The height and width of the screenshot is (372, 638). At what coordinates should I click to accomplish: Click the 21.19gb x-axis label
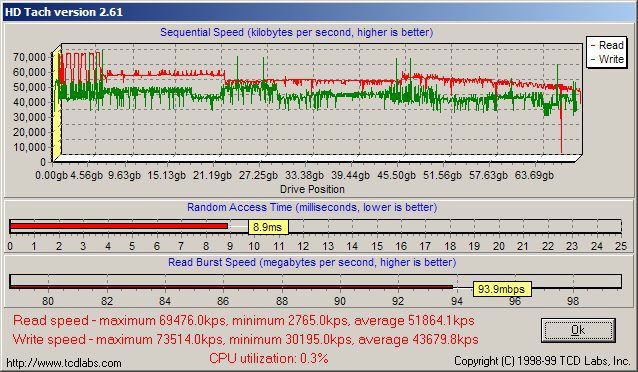[212, 175]
